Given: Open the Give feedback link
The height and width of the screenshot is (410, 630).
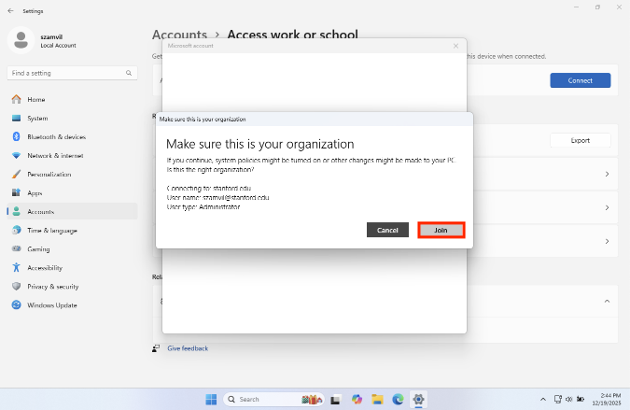Looking at the screenshot, I should tap(188, 348).
